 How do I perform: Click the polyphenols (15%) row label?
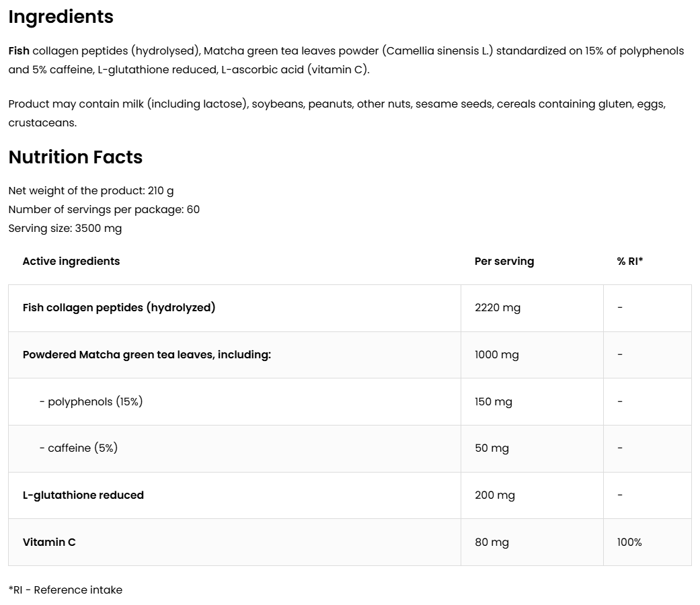coord(91,402)
